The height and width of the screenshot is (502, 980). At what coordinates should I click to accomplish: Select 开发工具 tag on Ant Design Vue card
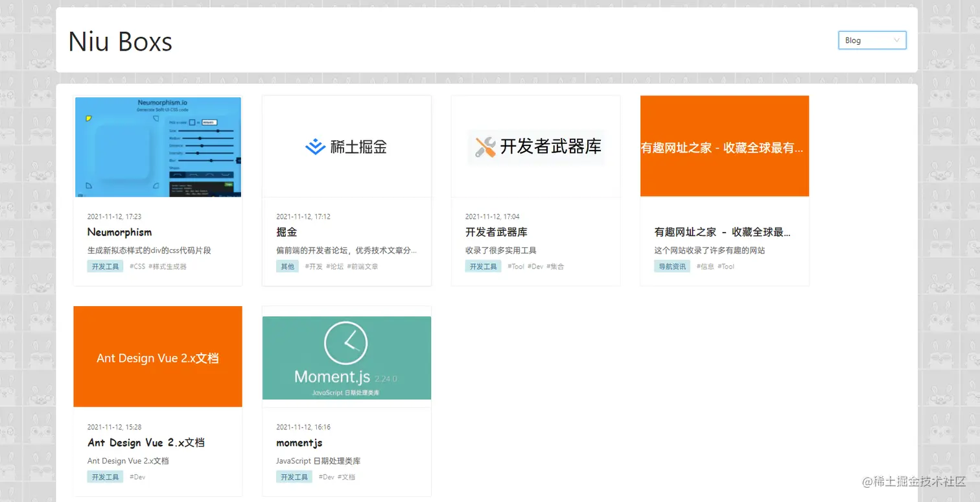(105, 477)
